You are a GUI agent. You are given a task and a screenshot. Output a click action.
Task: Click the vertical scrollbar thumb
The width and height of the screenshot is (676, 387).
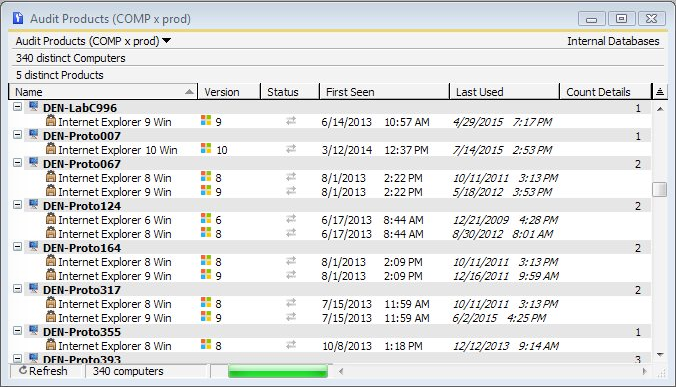click(x=660, y=189)
